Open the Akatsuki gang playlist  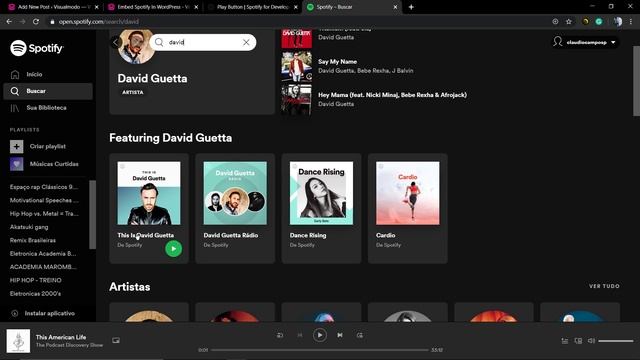(x=29, y=227)
